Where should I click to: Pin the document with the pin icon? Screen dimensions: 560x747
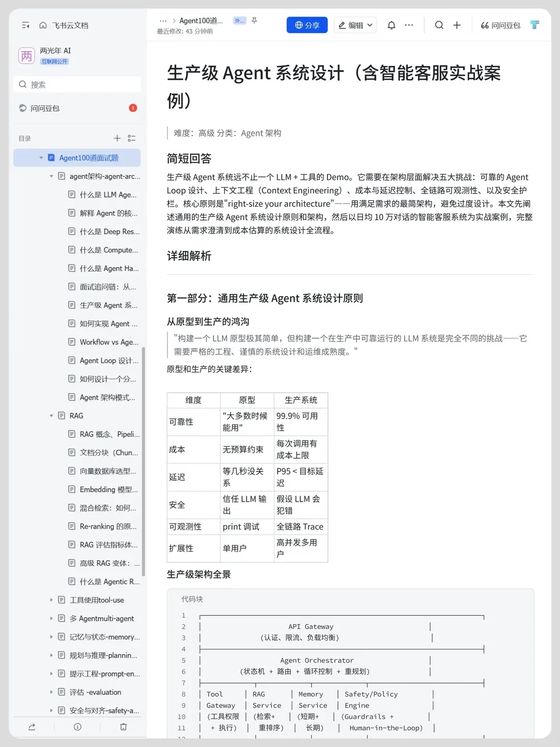point(254,21)
